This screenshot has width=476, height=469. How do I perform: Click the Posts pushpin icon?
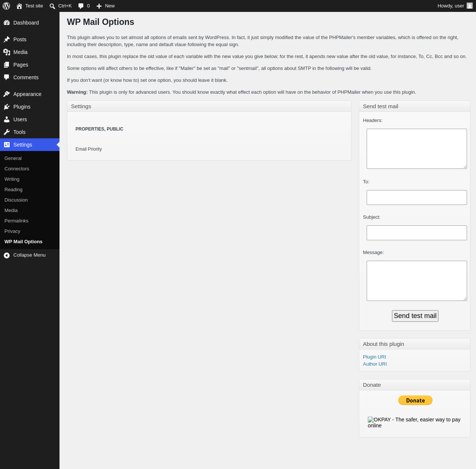pyautogui.click(x=7, y=39)
